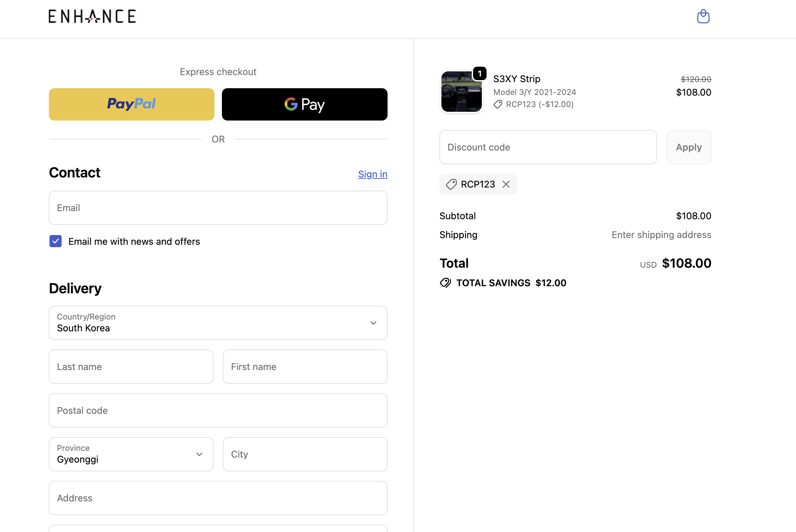Viewport: 796px width, 532px height.
Task: Pay with the PayPal express button
Action: pos(132,104)
